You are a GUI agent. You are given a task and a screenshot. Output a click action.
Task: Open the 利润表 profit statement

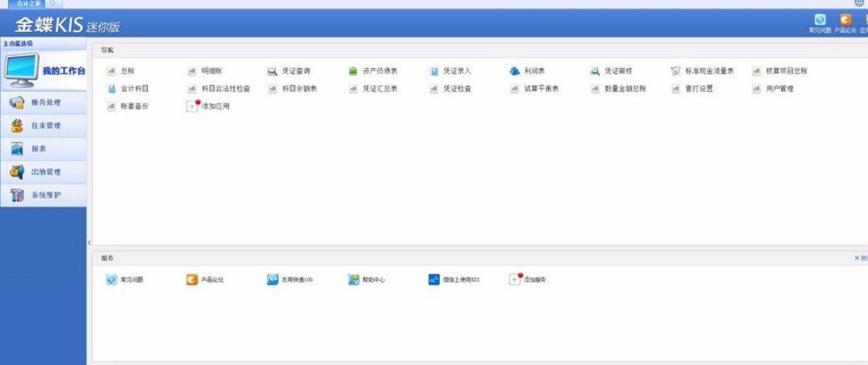514,71
